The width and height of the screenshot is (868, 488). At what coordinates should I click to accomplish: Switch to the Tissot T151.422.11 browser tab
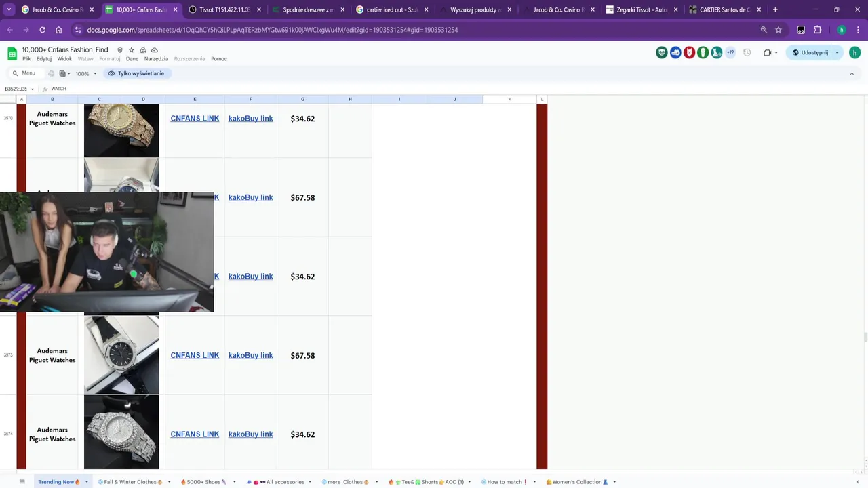(224, 10)
